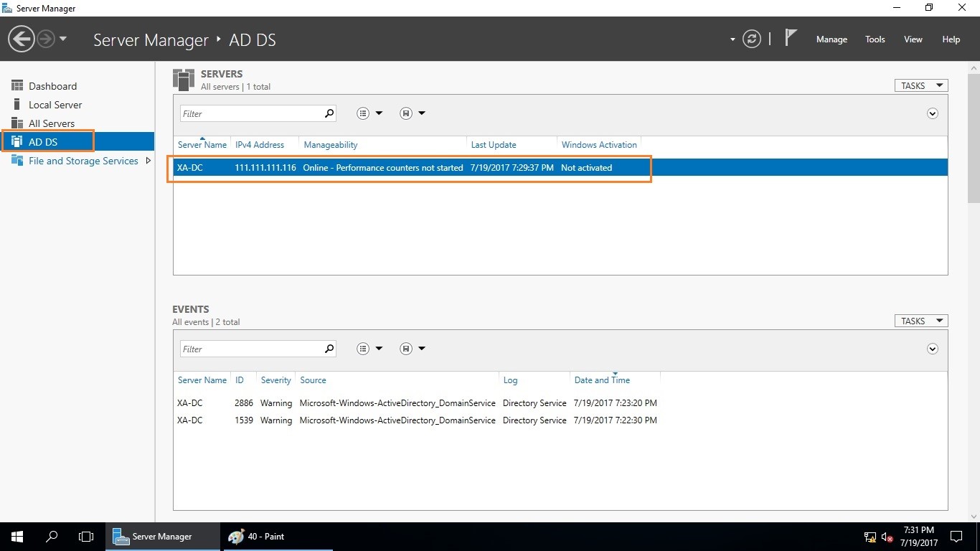Select All Servers in the sidebar

(x=52, y=123)
